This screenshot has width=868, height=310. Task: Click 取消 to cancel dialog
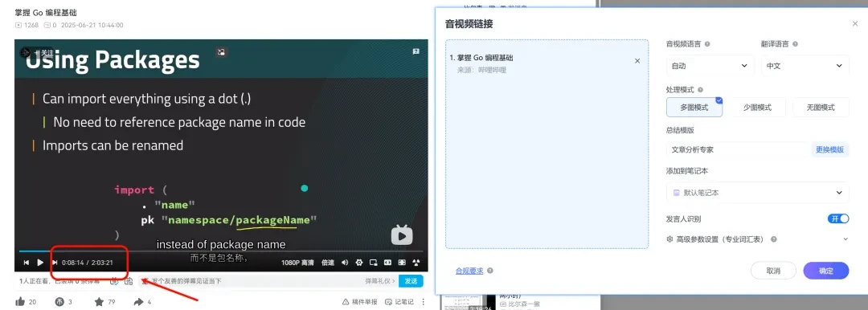coord(773,271)
